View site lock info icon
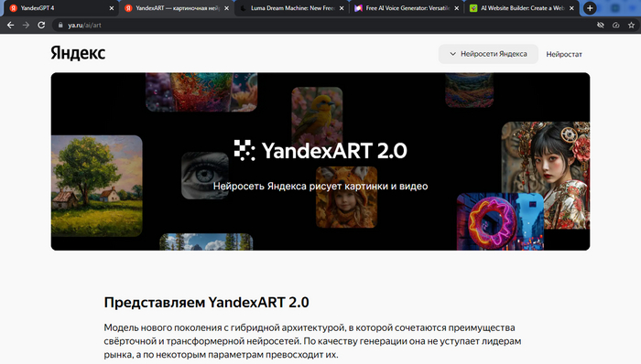Viewport: 641px width, 364px height. click(60, 25)
